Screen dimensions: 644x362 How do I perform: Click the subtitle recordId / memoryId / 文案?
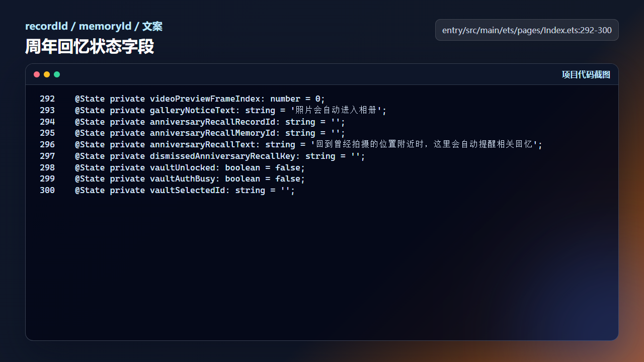pyautogui.click(x=94, y=26)
